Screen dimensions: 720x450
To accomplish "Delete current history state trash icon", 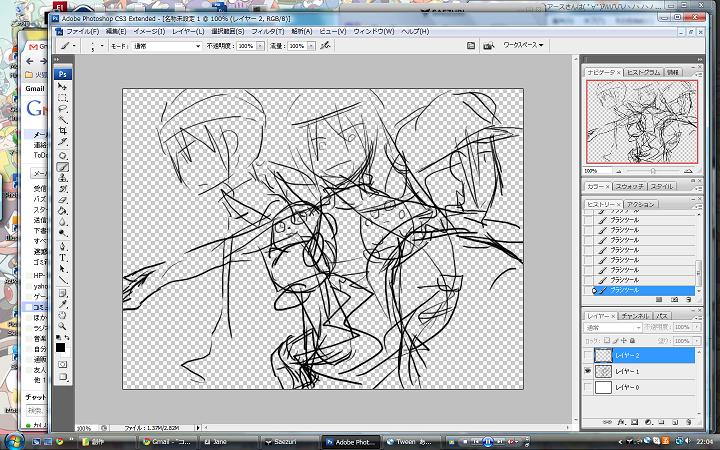I will (688, 300).
